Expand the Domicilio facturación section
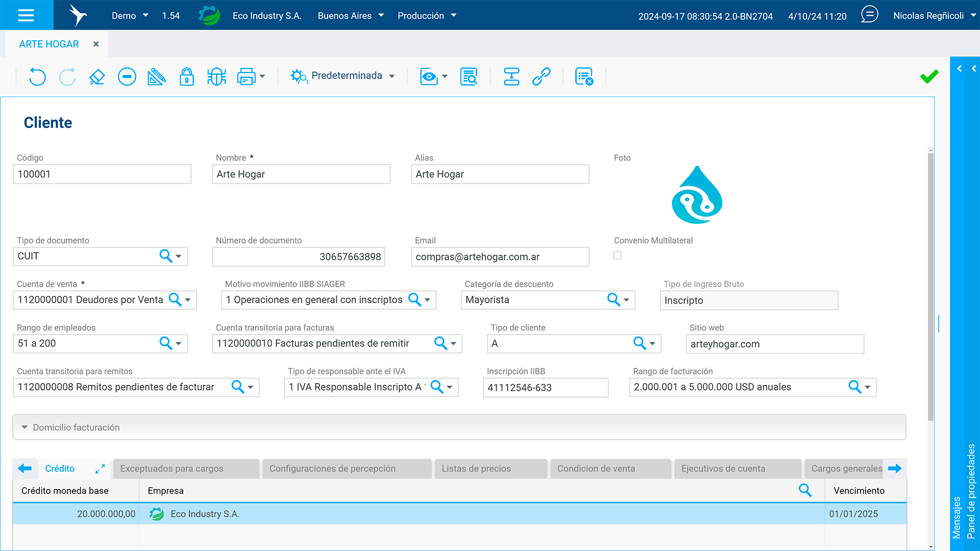980x551 pixels. point(459,427)
